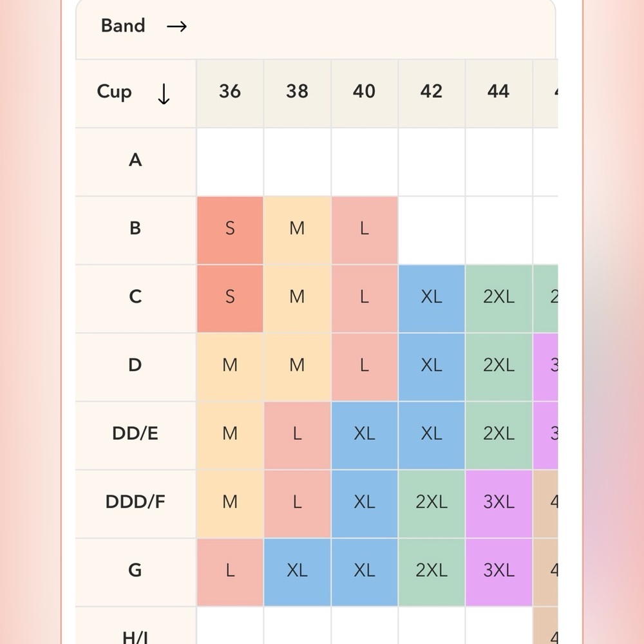Click the right arrow beside Band
This screenshot has height=644, width=644.
(x=176, y=26)
